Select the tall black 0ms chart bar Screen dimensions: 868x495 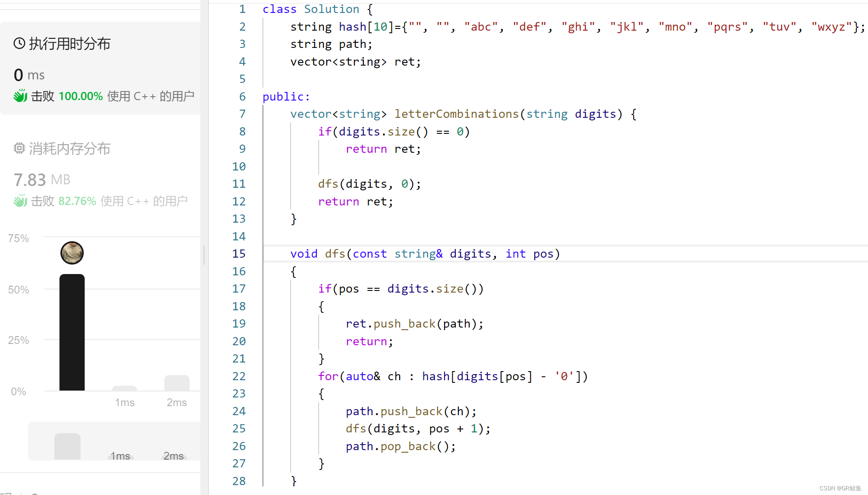click(72, 332)
